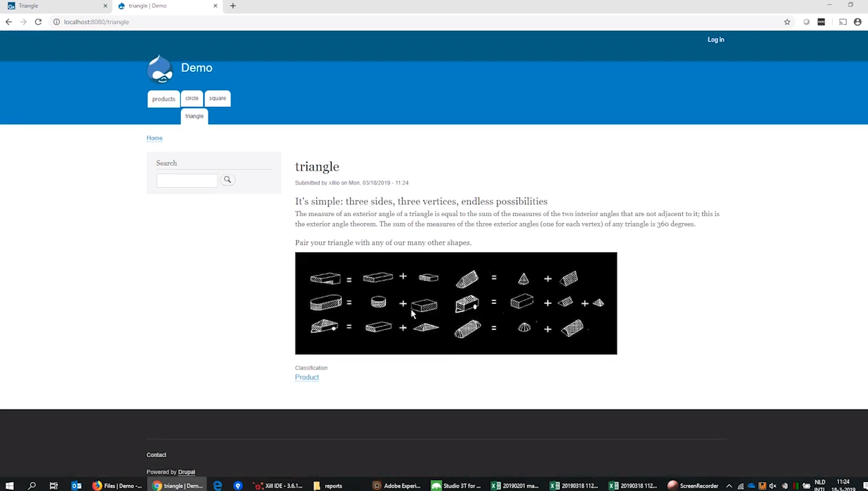
Task: Click the Drupal droplet logo next to Demo
Action: click(x=160, y=68)
